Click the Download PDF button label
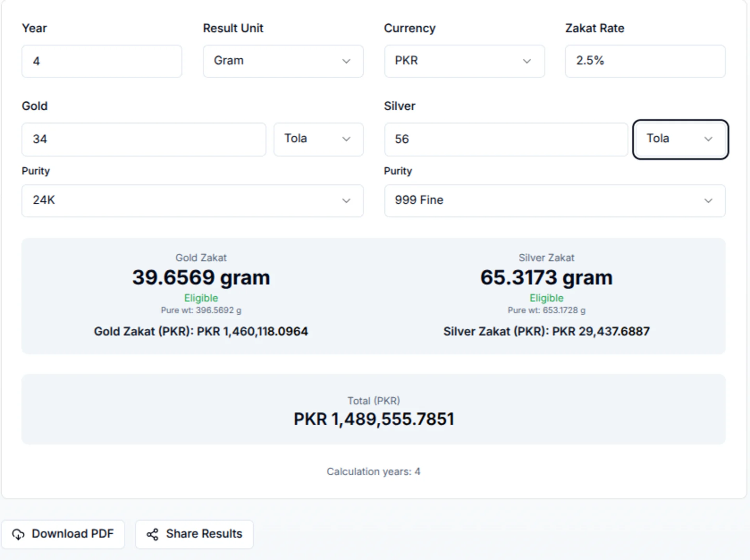750x560 pixels. 73,534
